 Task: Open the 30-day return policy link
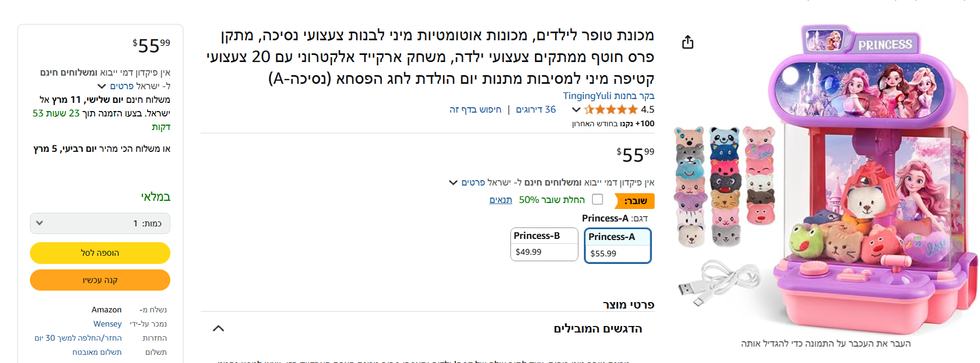78,338
